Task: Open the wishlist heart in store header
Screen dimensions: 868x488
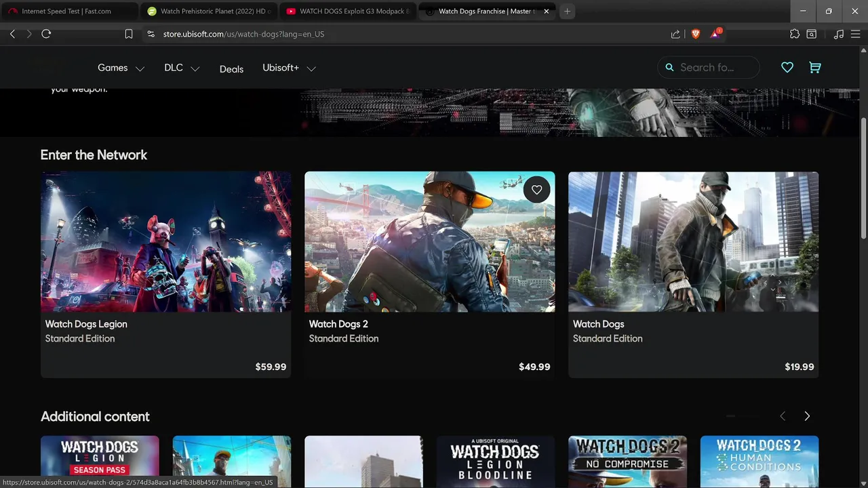Action: (787, 67)
